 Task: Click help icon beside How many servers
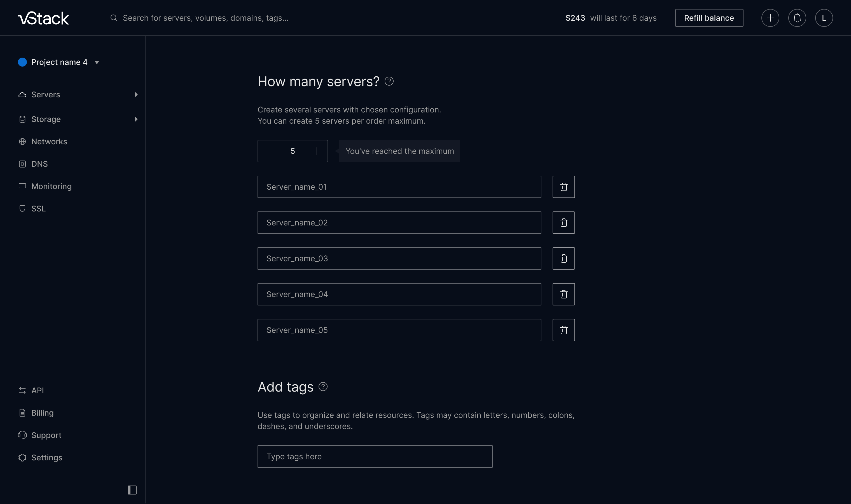click(x=389, y=81)
